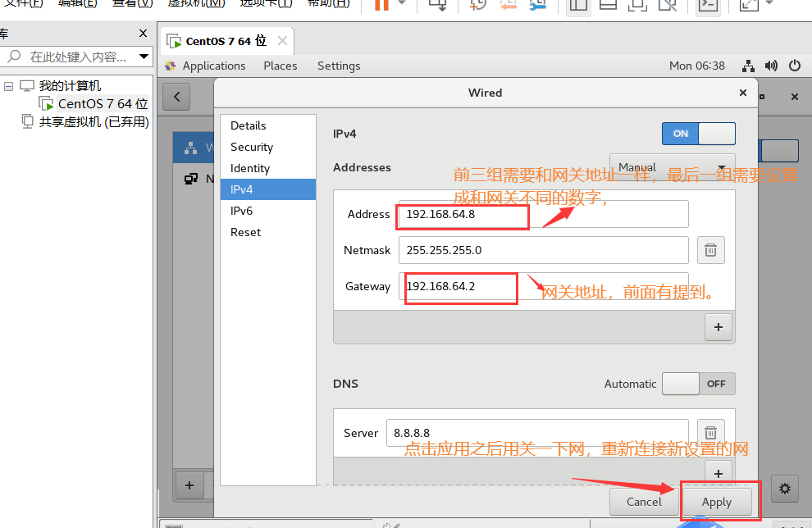Click the Gateway field 192.168.64.2
This screenshot has width=812, height=528.
[x=544, y=286]
